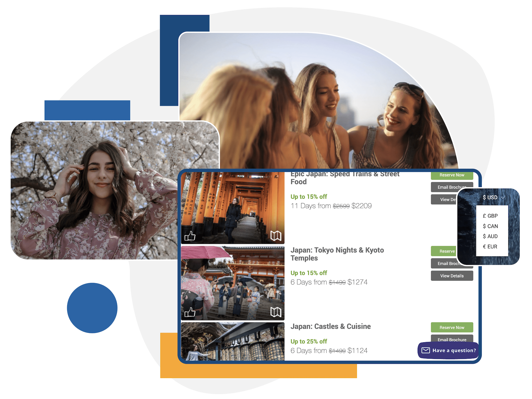Click the kimono temple tour thumbnail

233,283
